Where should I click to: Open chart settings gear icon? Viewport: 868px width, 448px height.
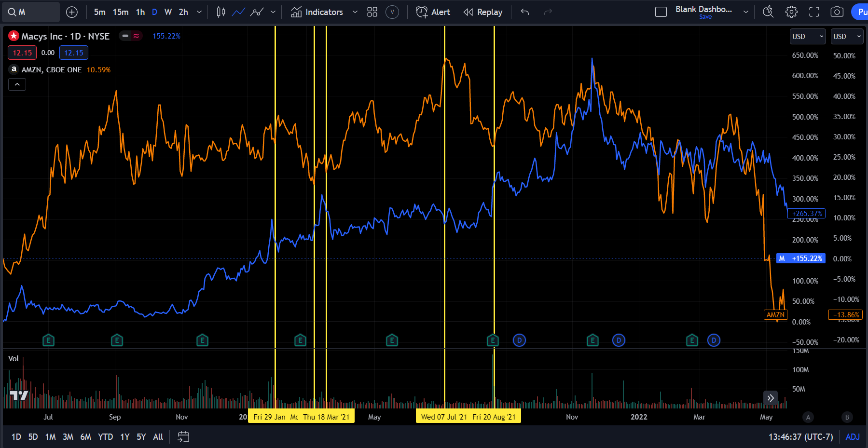point(791,12)
